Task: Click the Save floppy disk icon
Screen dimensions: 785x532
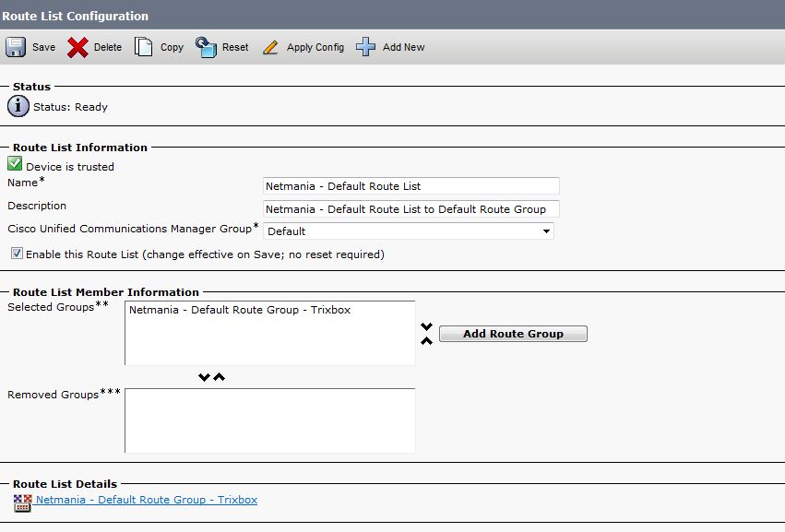Action: coord(16,47)
